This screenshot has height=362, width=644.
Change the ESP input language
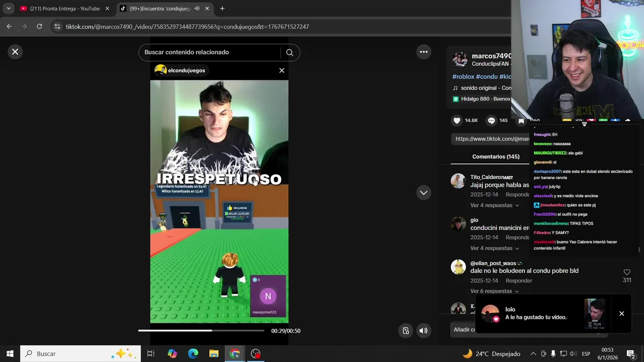pyautogui.click(x=586, y=353)
